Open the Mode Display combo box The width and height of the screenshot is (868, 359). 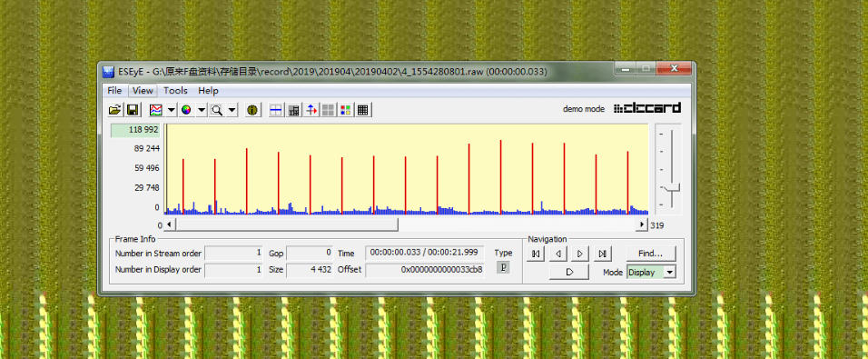tap(651, 272)
